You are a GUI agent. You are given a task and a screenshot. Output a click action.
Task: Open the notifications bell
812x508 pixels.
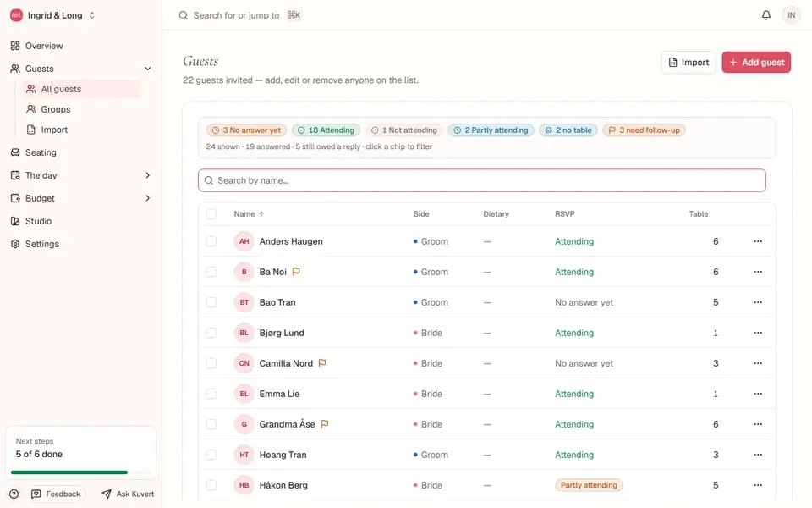766,15
